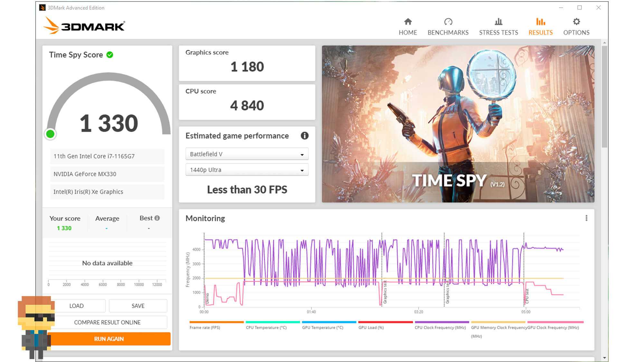
Task: Toggle the CPU Temperature legend series
Action: [x=266, y=327]
